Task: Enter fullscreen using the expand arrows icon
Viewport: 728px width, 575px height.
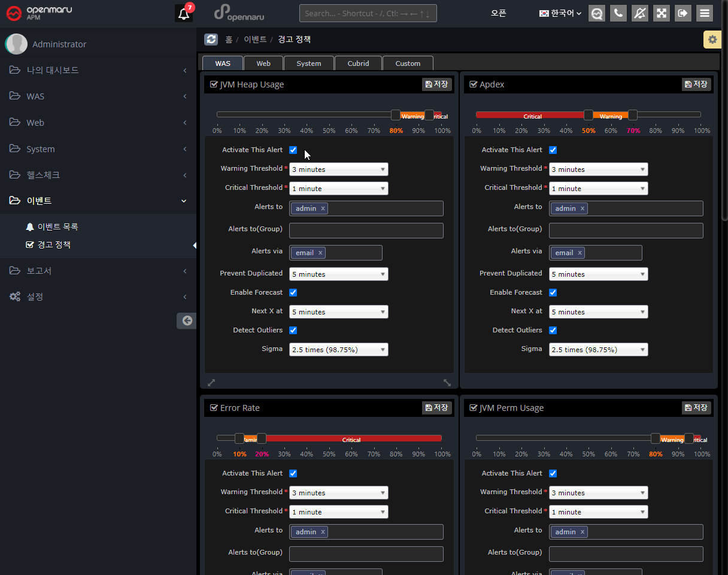Action: point(661,13)
